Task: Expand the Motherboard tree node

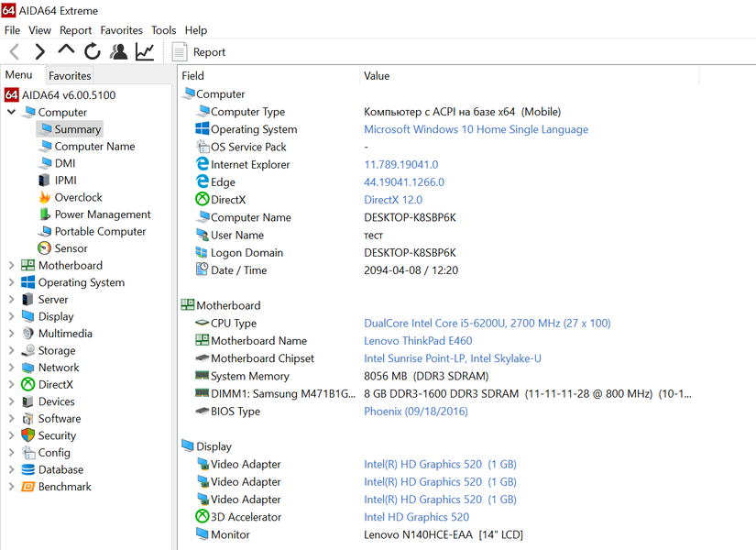Action: (x=11, y=265)
